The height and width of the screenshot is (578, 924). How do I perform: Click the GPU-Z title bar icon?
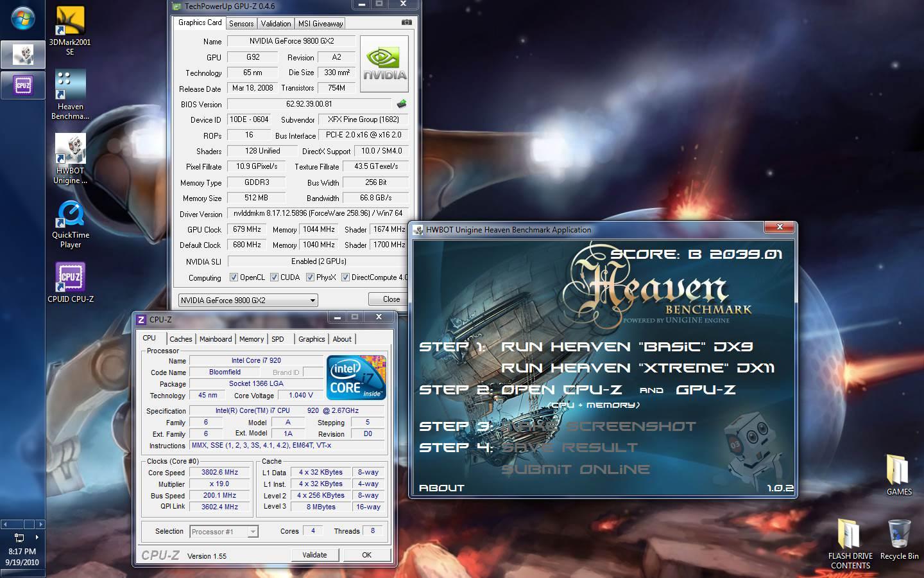coord(177,6)
